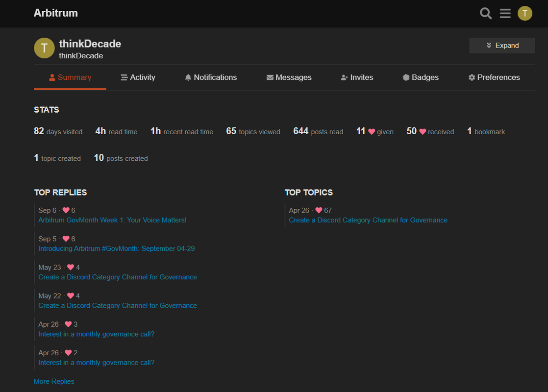548x392 pixels.
Task: Click the 1h recent read time stat
Action: click(182, 131)
